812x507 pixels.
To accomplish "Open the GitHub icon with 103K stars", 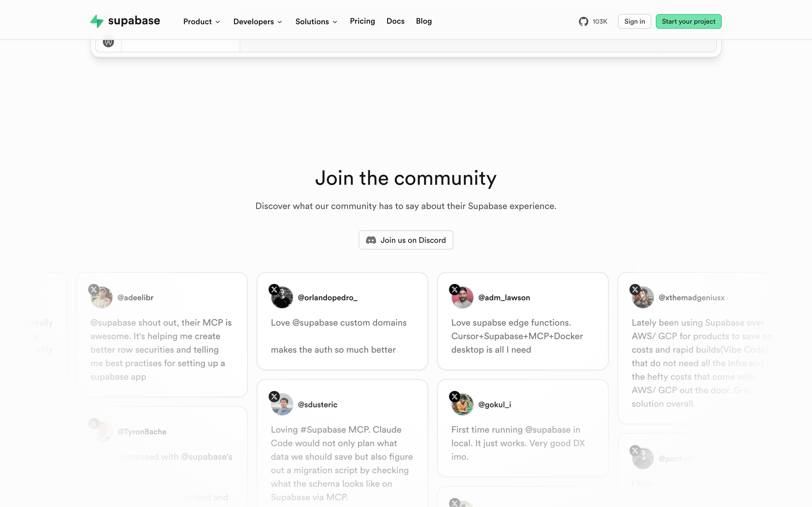I will click(584, 21).
